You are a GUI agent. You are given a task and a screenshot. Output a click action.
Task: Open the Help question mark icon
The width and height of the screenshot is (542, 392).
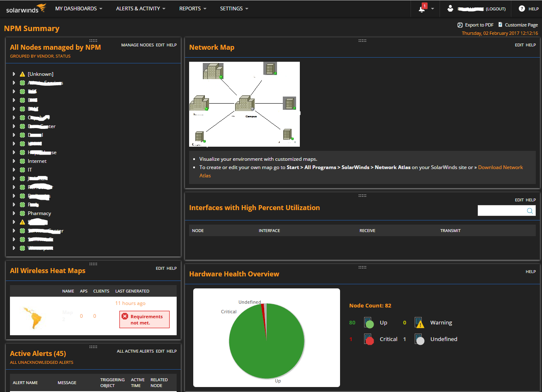coord(522,9)
